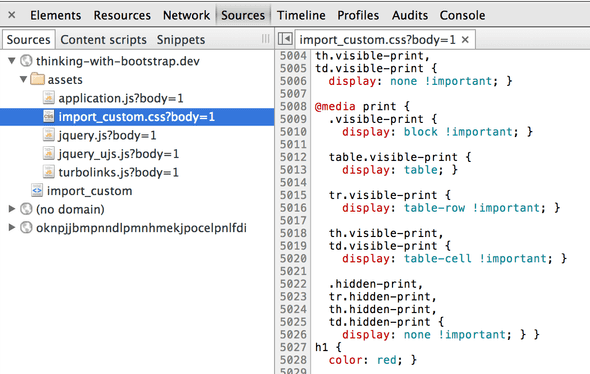Click the application.js?body=1 file icon

[x=49, y=98]
